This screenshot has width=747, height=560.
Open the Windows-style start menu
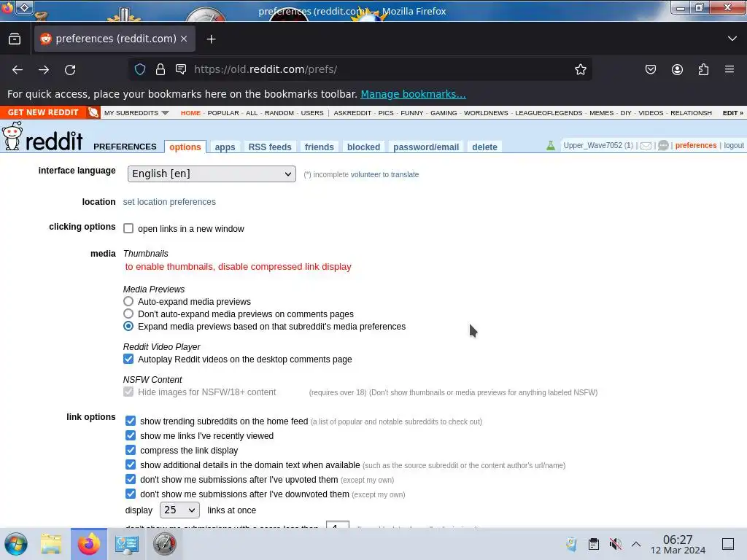pyautogui.click(x=16, y=544)
